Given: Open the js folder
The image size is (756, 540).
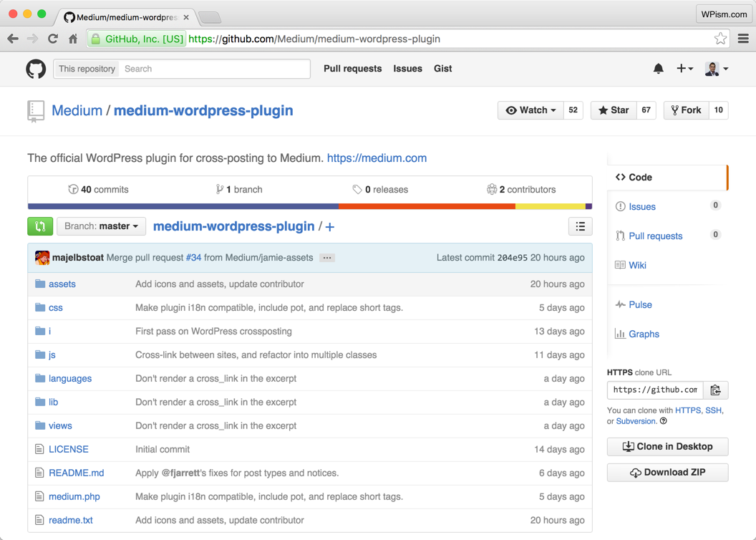Looking at the screenshot, I should pos(52,355).
